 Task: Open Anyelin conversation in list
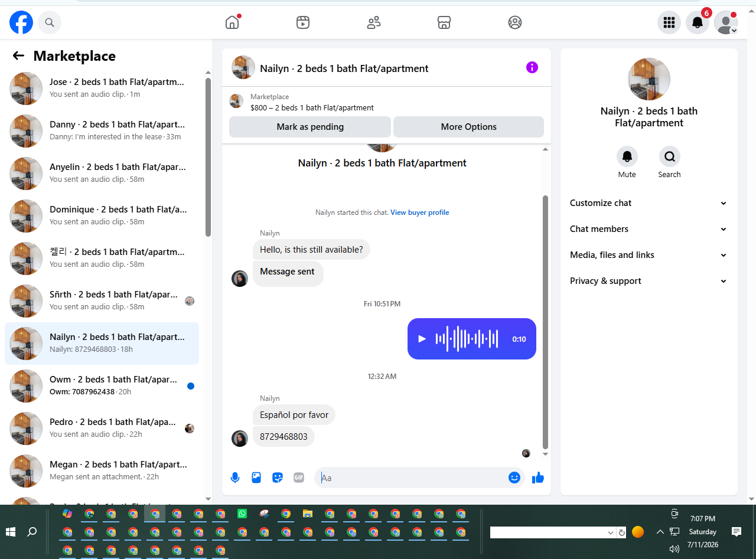[x=102, y=174]
